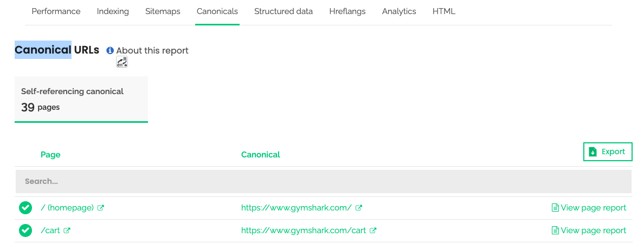Viewport: 644px width, 244px height.
Task: View page report for the homepage
Action: (x=589, y=208)
